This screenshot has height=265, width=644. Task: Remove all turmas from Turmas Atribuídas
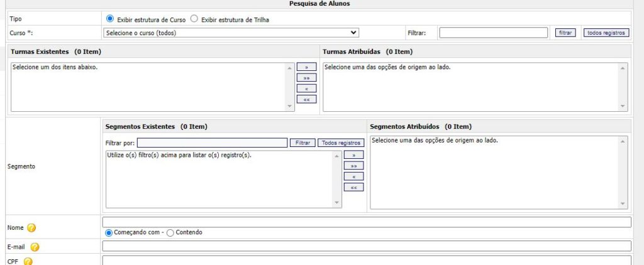tap(306, 99)
